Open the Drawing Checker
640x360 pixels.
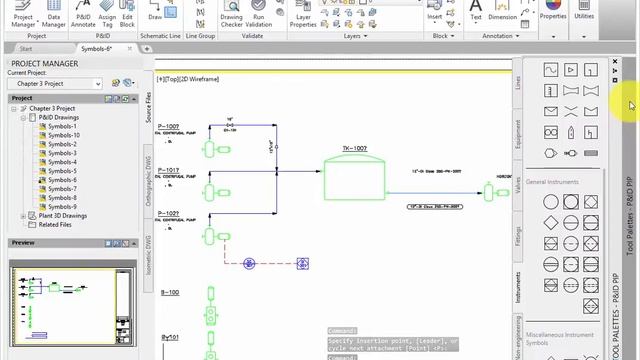(x=231, y=14)
